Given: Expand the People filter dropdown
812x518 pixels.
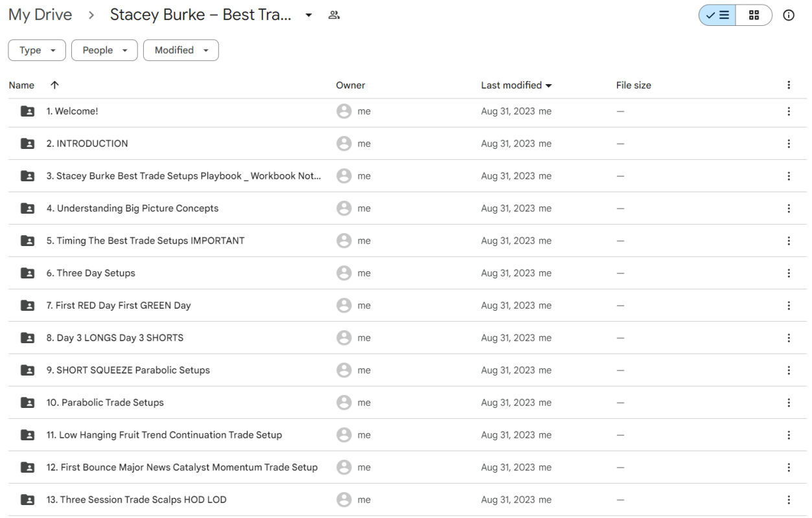Looking at the screenshot, I should point(104,50).
